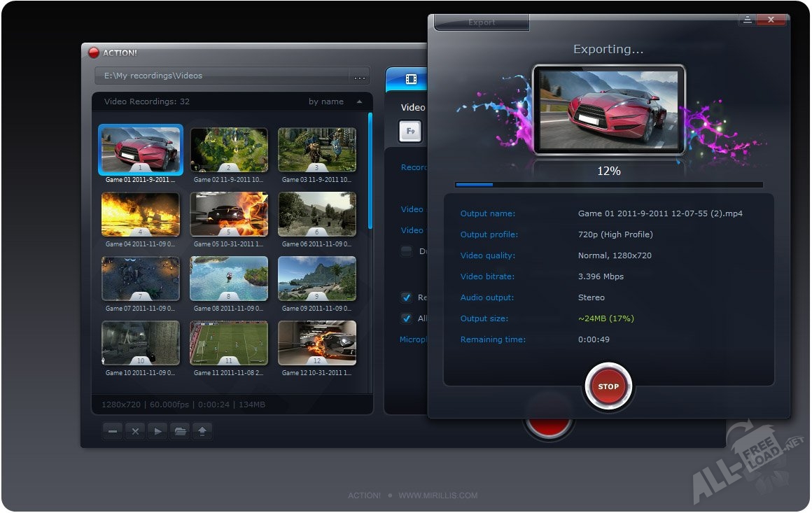Uncheck the second checked option starting with All
Viewport: 812px width, 513px height.
[406, 318]
